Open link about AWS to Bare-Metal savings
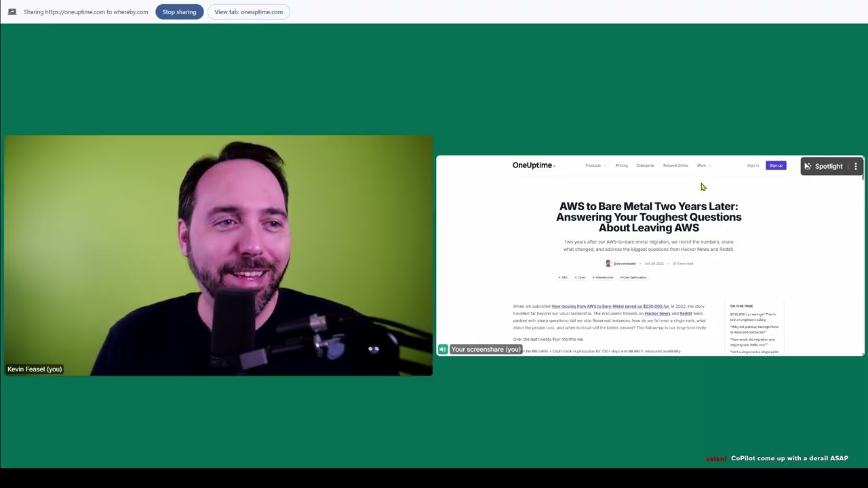The height and width of the screenshot is (488, 868). click(x=610, y=306)
